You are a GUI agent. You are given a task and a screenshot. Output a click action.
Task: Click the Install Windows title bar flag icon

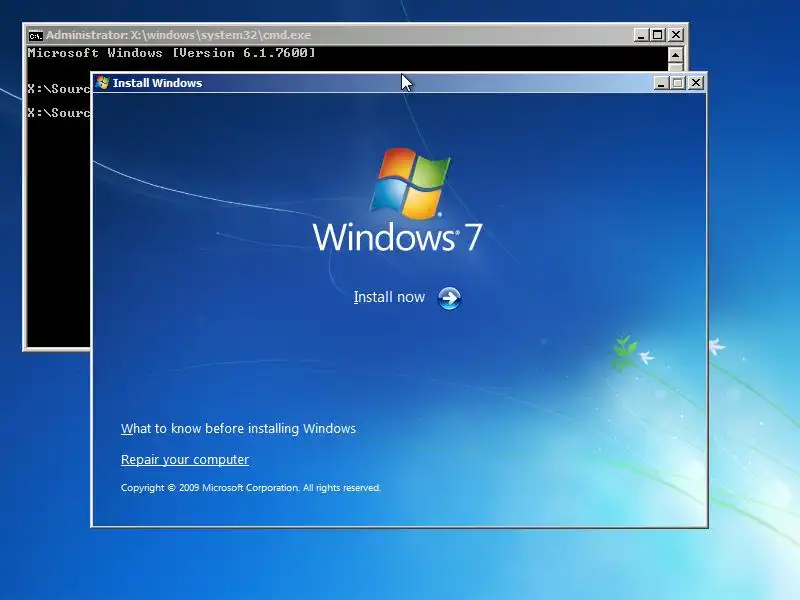[103, 83]
